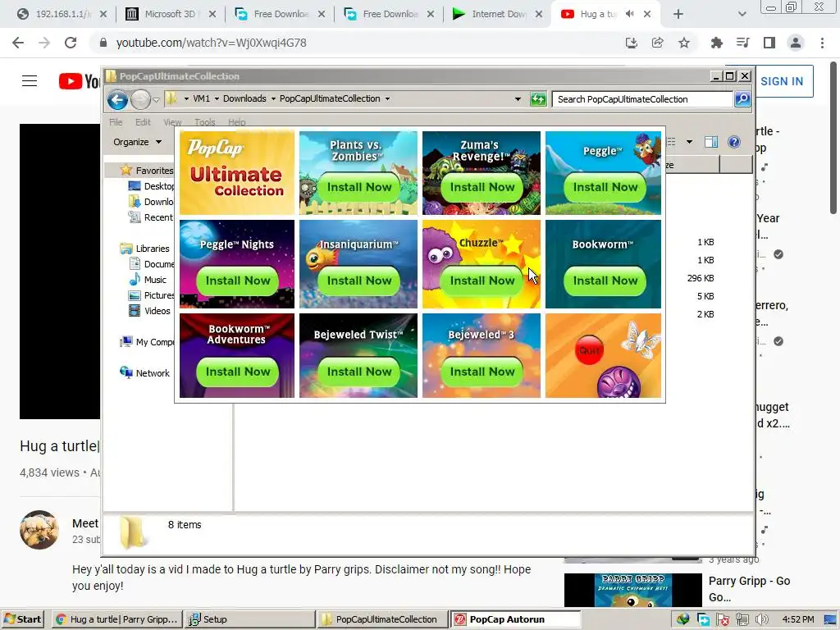
Task: Open Explorer help icon
Action: click(734, 142)
